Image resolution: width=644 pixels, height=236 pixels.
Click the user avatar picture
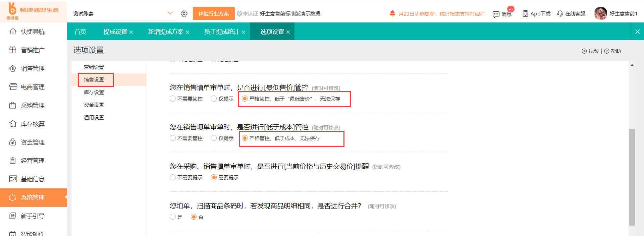click(600, 13)
